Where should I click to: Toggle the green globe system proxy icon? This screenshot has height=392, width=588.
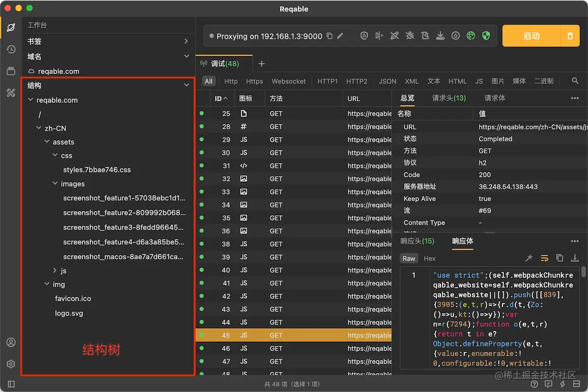[471, 36]
